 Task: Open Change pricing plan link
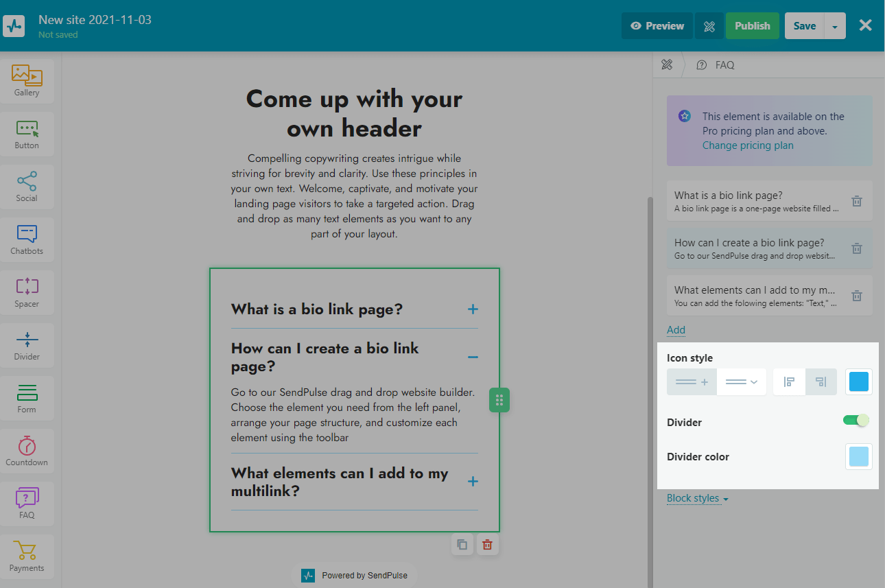[x=748, y=145]
